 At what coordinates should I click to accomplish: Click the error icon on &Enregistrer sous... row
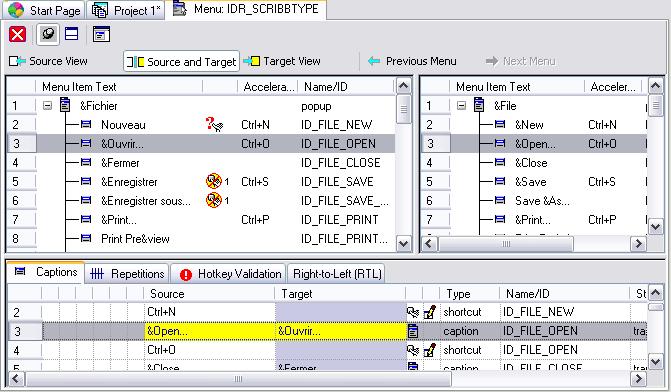[214, 200]
